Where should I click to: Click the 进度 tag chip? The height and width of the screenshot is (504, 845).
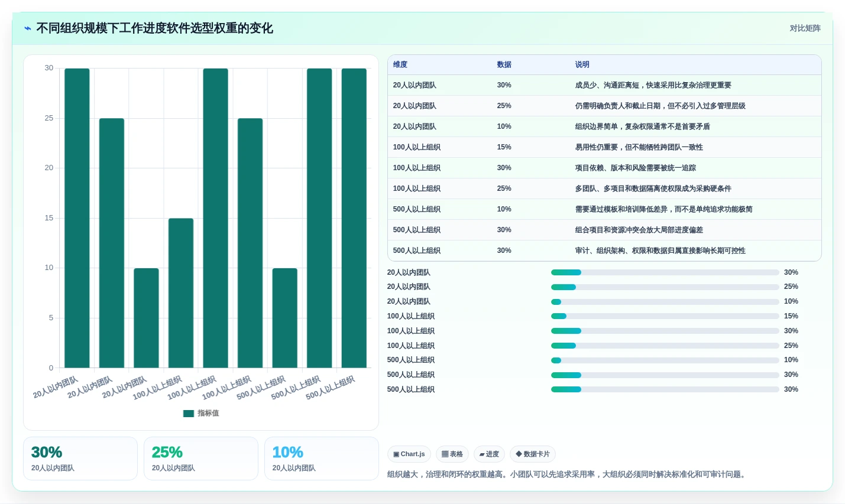[489, 454]
